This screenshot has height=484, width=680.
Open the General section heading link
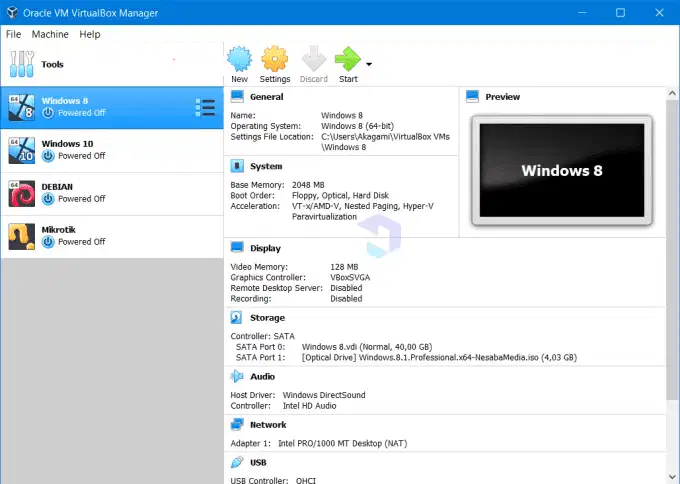click(267, 97)
